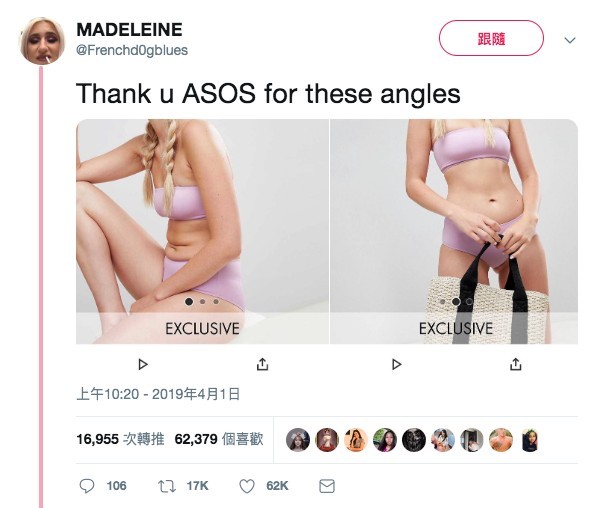View the 16,955 retweets list
This screenshot has width=609, height=508.
click(x=120, y=439)
